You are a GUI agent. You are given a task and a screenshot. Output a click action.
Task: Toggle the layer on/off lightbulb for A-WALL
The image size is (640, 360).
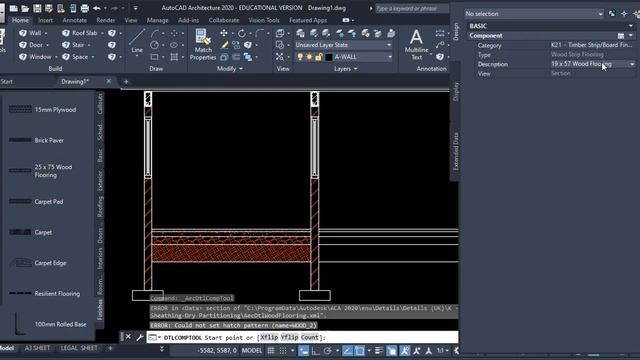coord(300,57)
